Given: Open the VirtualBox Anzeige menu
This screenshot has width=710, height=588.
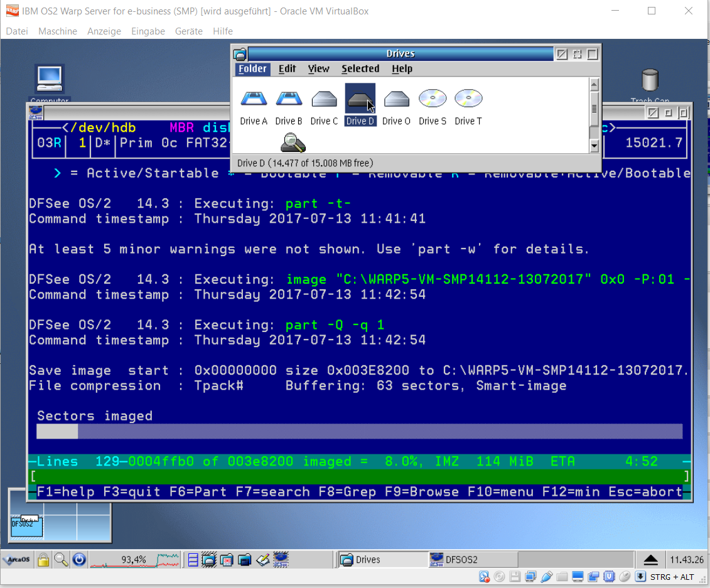Looking at the screenshot, I should coord(104,31).
